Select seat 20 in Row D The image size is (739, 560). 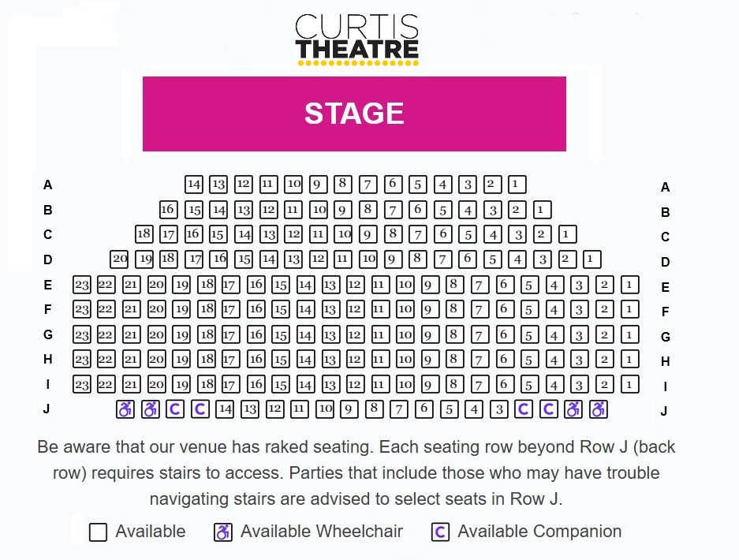pyautogui.click(x=119, y=259)
